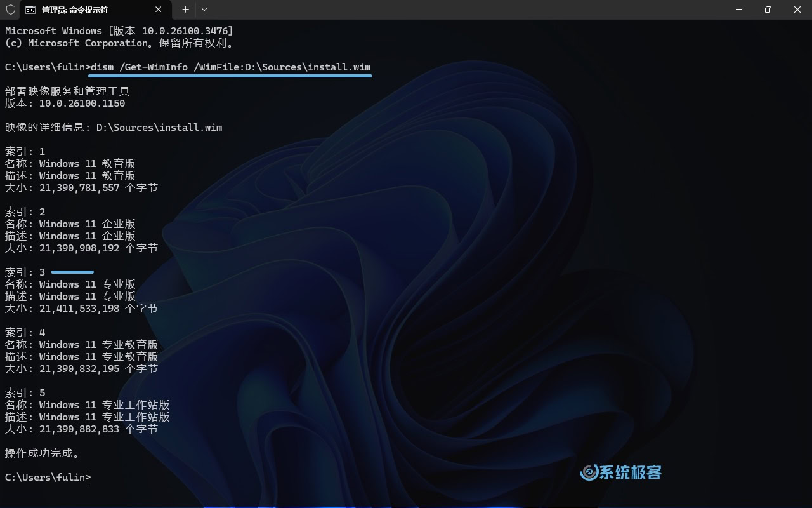Click the 映像的详细信息 path line
The image size is (812, 508).
[x=114, y=128]
